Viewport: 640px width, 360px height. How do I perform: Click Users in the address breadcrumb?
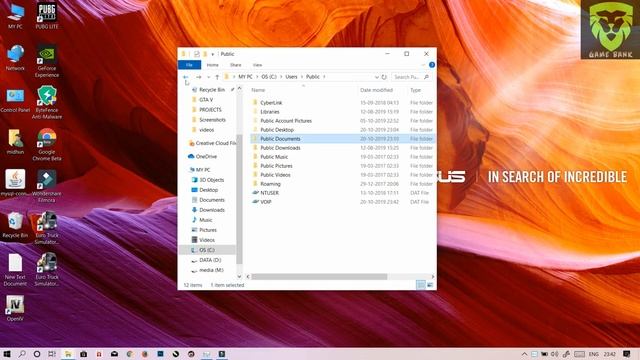[291, 77]
